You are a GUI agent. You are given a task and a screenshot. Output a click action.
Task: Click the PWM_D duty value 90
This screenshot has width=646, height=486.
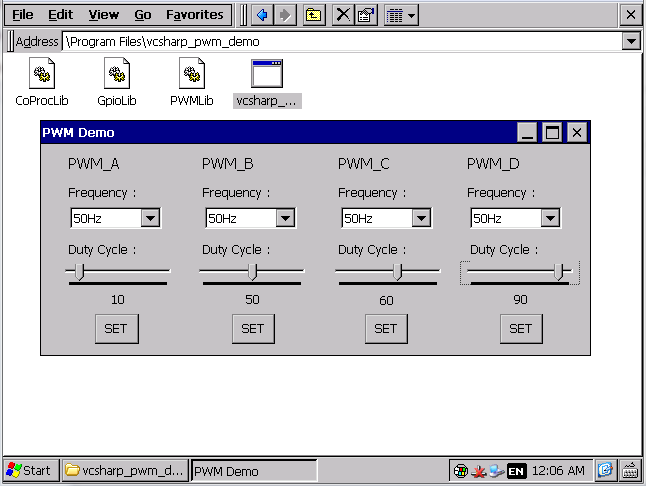520,299
